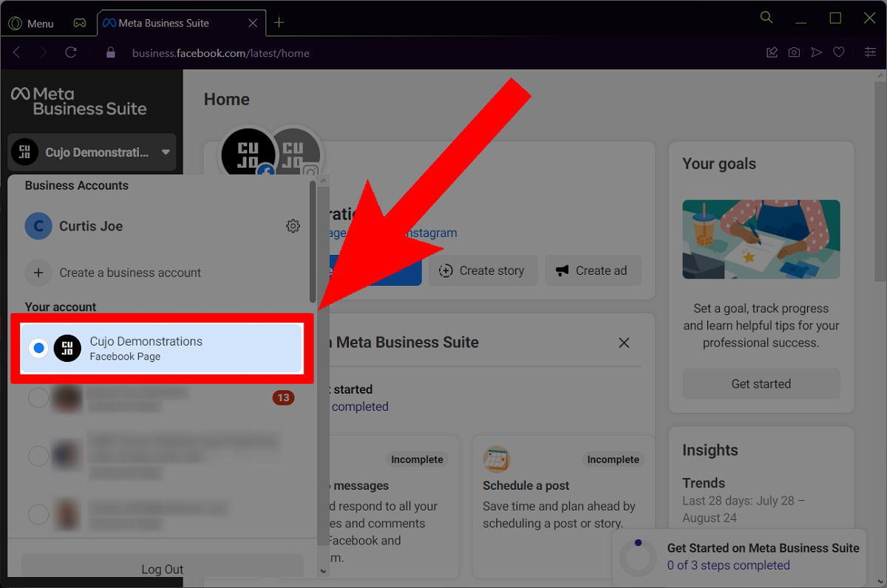
Task: Click the Meta Business Suite logo
Action: [78, 101]
